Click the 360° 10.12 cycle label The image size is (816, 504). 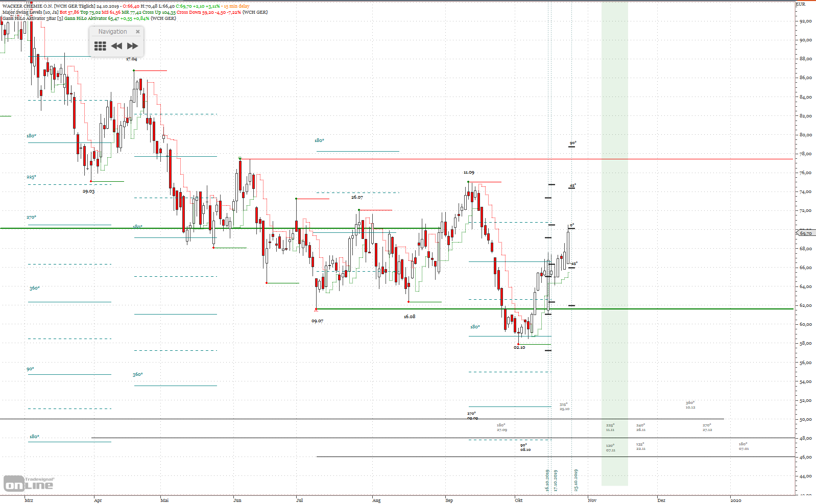click(690, 405)
